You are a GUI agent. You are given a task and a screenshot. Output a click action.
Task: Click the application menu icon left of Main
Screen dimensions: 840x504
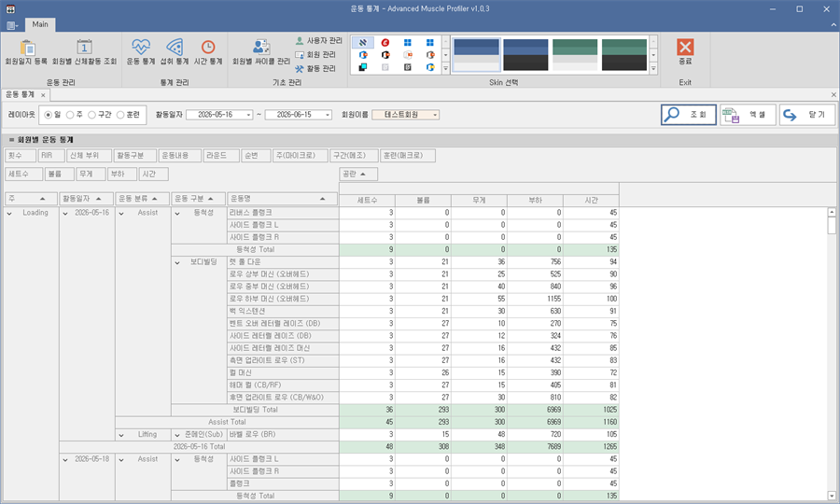(12, 25)
